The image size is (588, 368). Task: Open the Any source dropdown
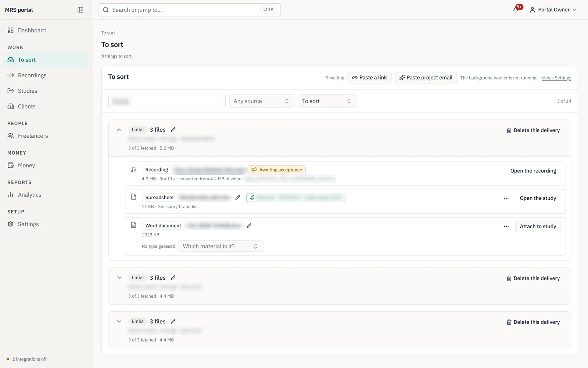click(x=261, y=101)
